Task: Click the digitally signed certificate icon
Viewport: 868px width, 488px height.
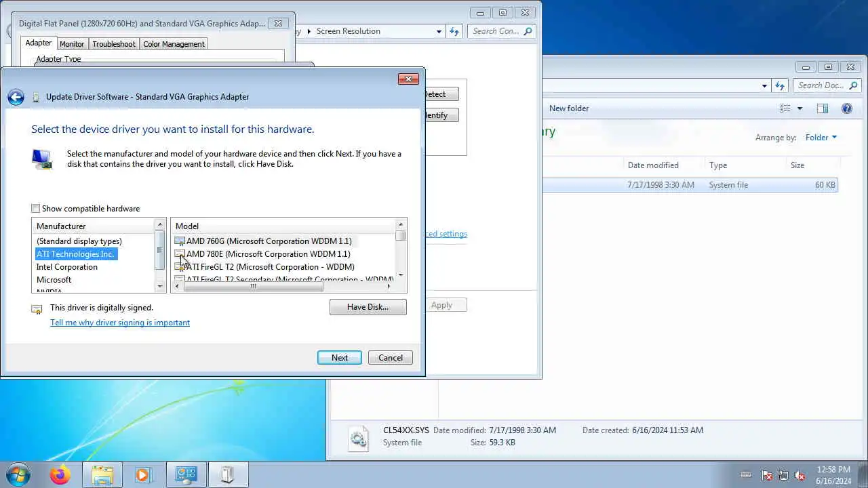Action: click(37, 309)
